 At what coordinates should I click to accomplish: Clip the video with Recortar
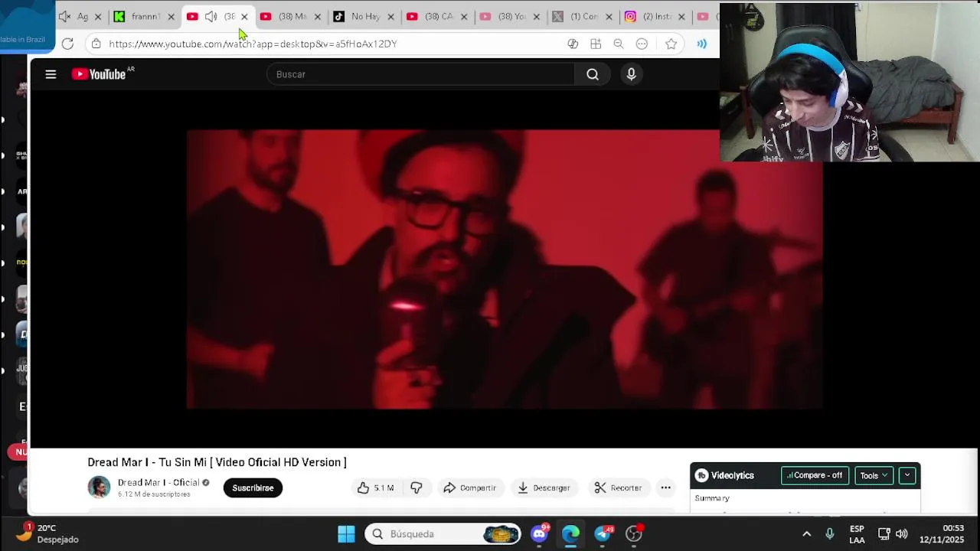click(617, 487)
